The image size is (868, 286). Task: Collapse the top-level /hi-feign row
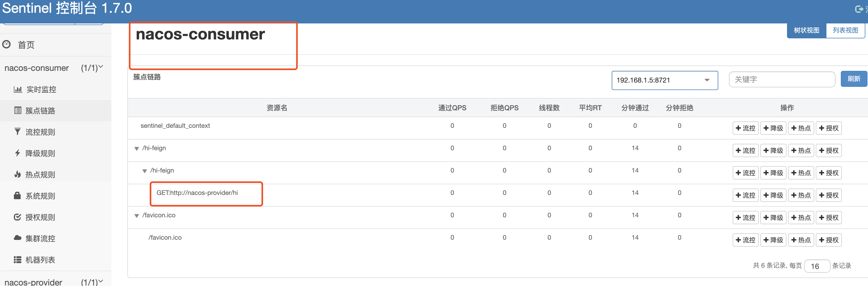[x=136, y=149]
